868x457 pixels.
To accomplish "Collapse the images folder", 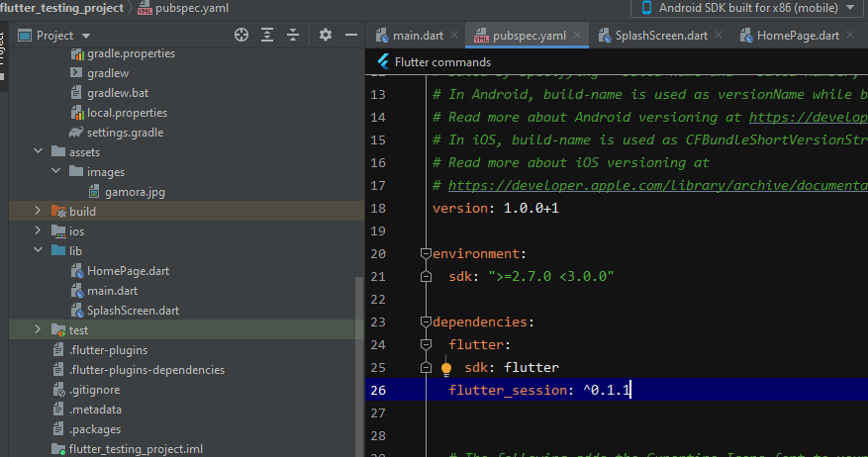I will point(55,171).
